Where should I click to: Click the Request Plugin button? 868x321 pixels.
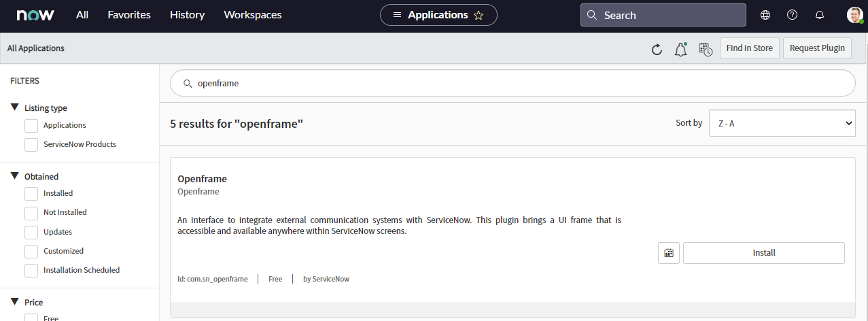pyautogui.click(x=817, y=48)
